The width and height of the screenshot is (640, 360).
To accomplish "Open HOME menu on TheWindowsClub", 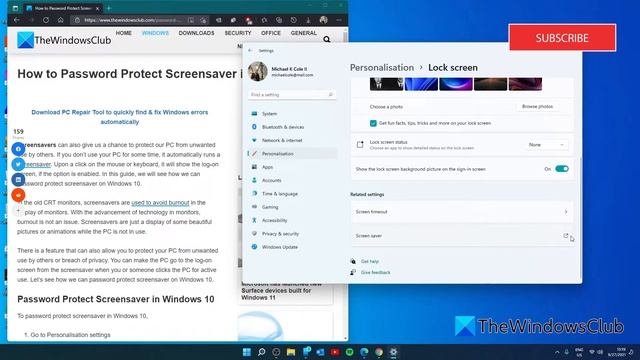I will [x=124, y=33].
